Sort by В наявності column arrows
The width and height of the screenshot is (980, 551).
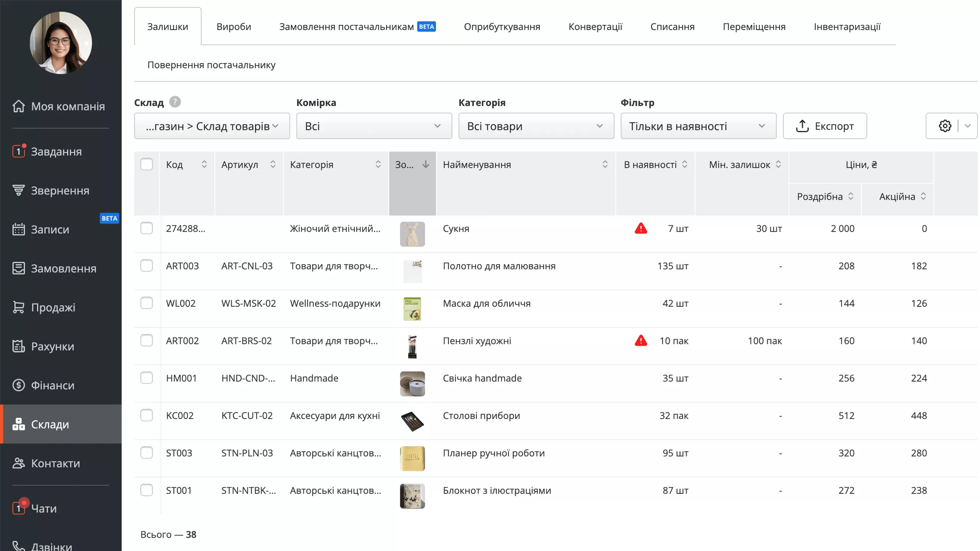pos(684,164)
